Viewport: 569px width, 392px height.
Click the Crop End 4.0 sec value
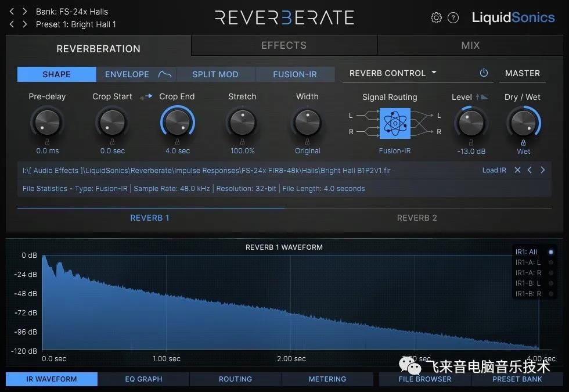(x=178, y=150)
